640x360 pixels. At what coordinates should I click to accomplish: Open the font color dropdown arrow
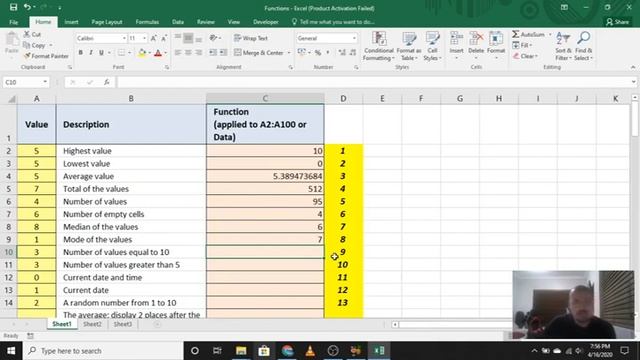(165, 53)
